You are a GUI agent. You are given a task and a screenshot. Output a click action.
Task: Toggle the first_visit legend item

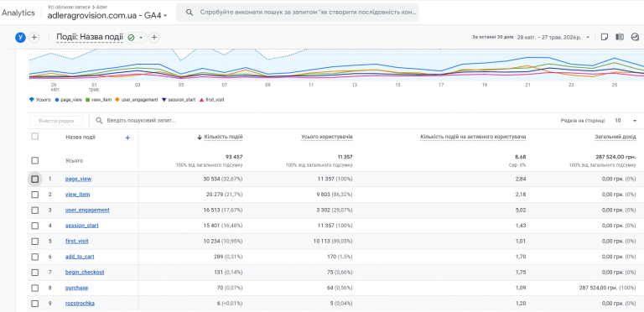[x=212, y=99]
